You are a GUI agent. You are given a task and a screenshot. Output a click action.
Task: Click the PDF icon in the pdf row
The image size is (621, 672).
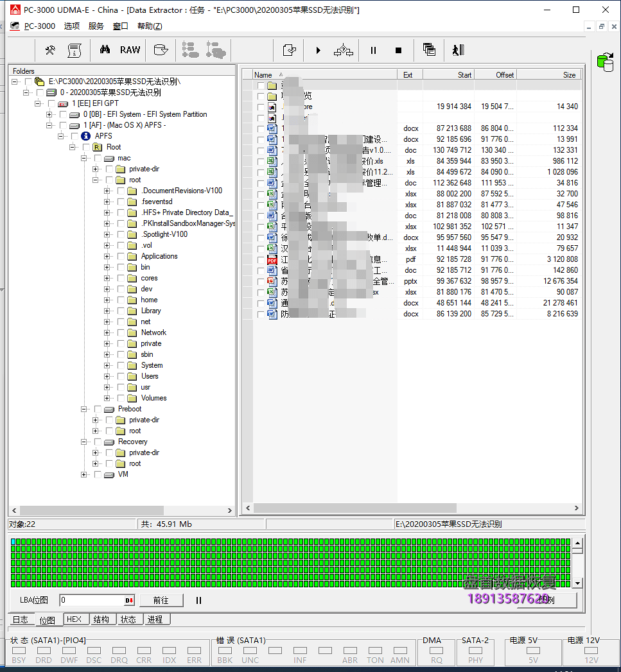[x=272, y=260]
